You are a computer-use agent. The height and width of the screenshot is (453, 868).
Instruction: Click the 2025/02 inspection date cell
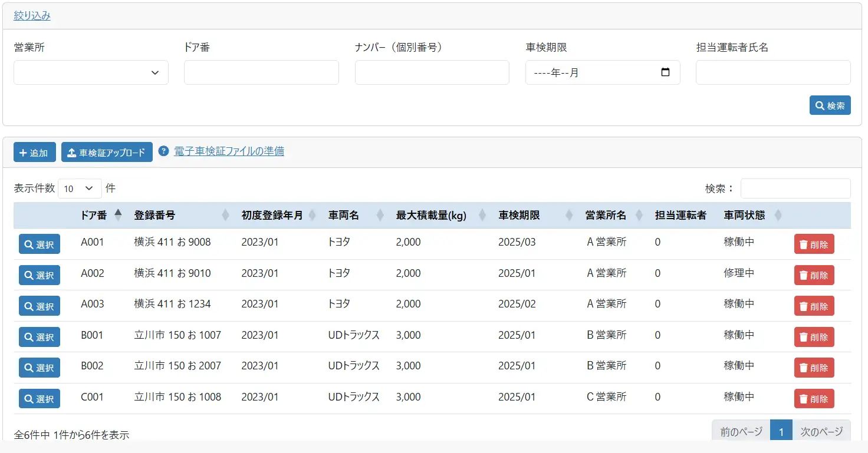point(517,304)
